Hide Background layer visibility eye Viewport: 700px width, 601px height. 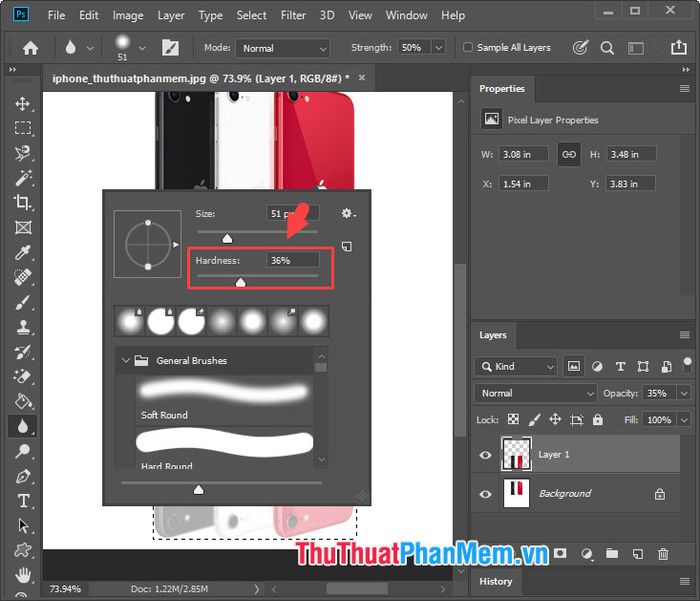485,494
